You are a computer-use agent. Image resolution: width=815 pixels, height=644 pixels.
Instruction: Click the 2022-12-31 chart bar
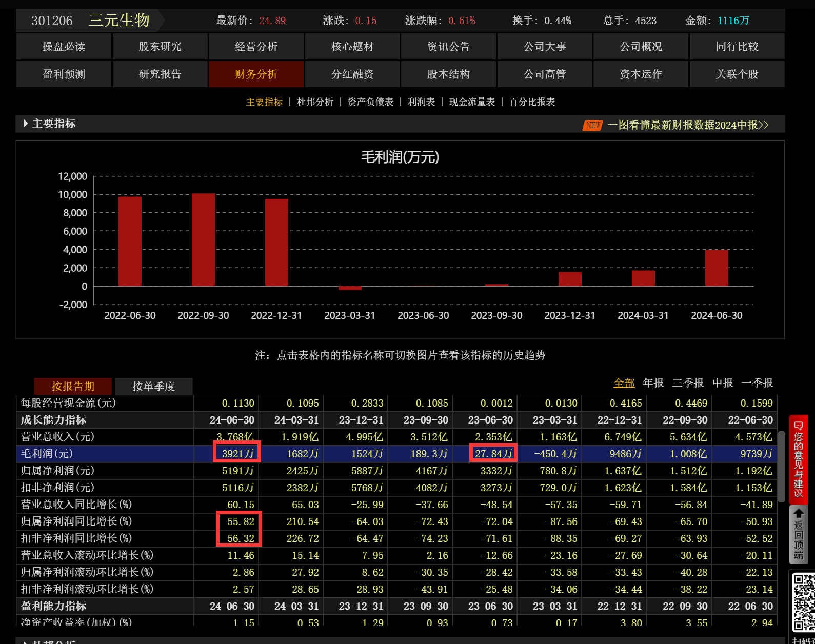tap(276, 242)
